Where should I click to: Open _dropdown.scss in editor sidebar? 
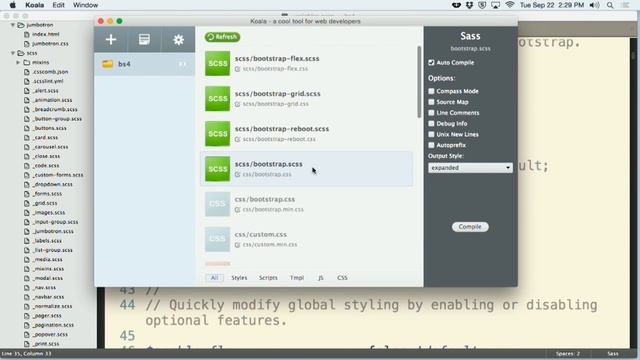[53, 184]
